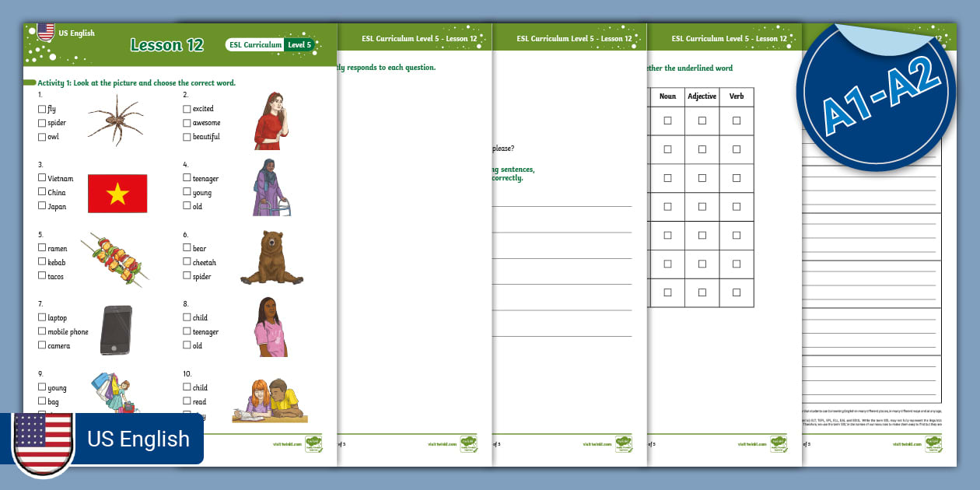
Task: Click the woman in red dress image
Action: (x=271, y=121)
